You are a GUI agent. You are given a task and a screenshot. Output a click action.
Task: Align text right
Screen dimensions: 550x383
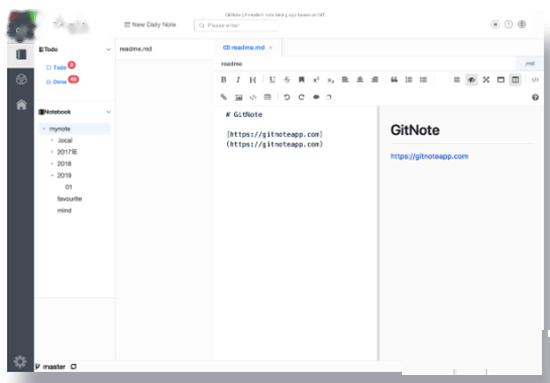[375, 80]
